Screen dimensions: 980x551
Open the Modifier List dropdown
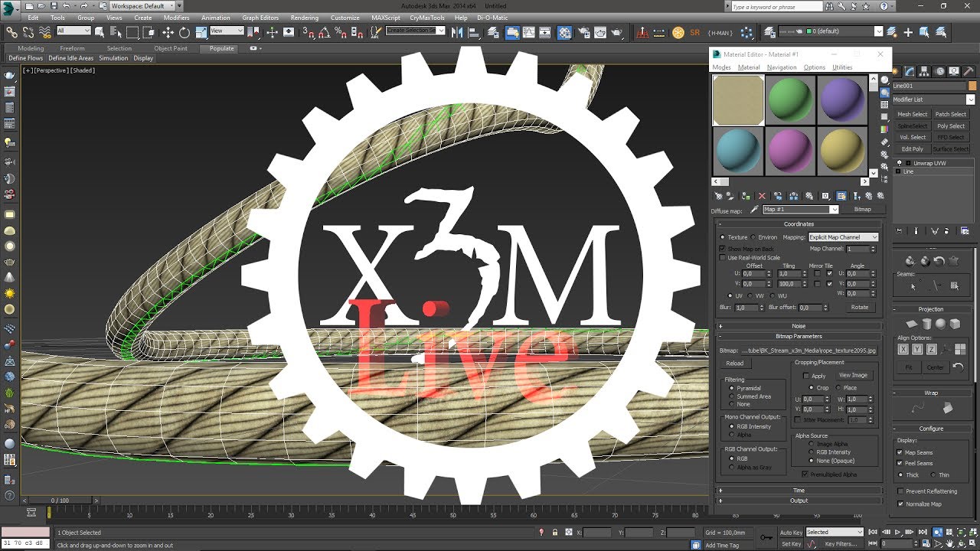point(934,99)
